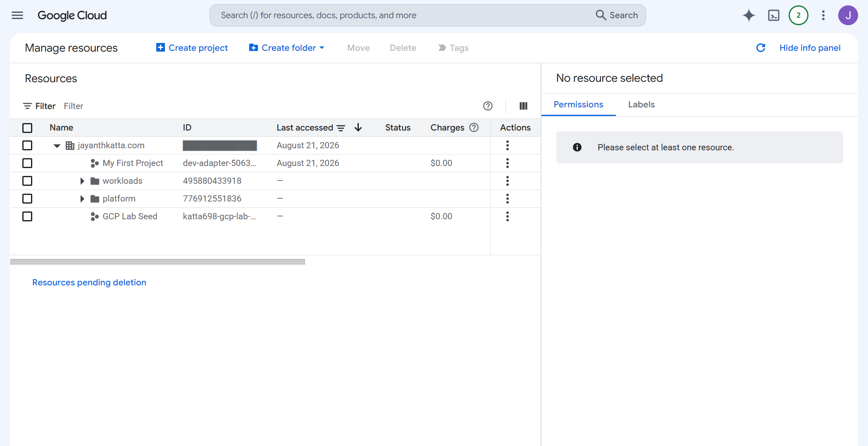Switch to the Permissions tab

578,104
